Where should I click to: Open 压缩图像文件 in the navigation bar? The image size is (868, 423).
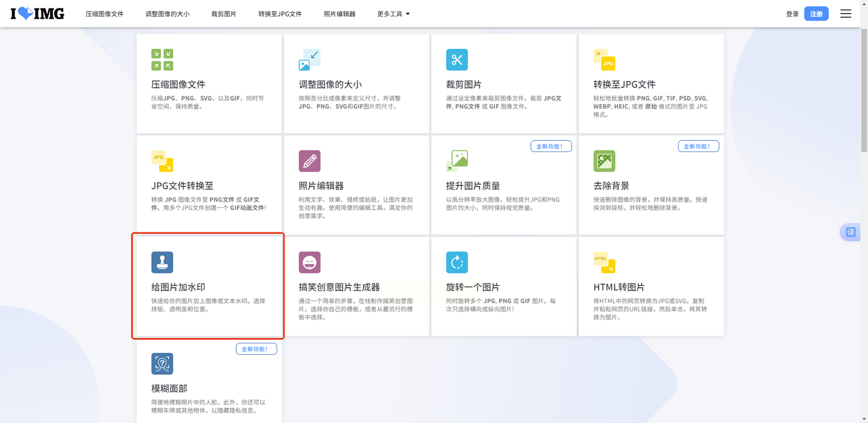click(x=104, y=14)
